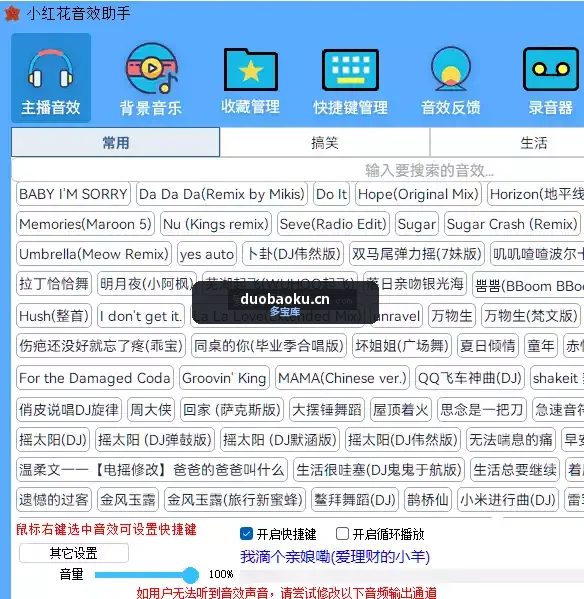Viewport: 584px width, 599px height.
Task: Play 万物生(梵文版) sound effect
Action: click(x=531, y=316)
